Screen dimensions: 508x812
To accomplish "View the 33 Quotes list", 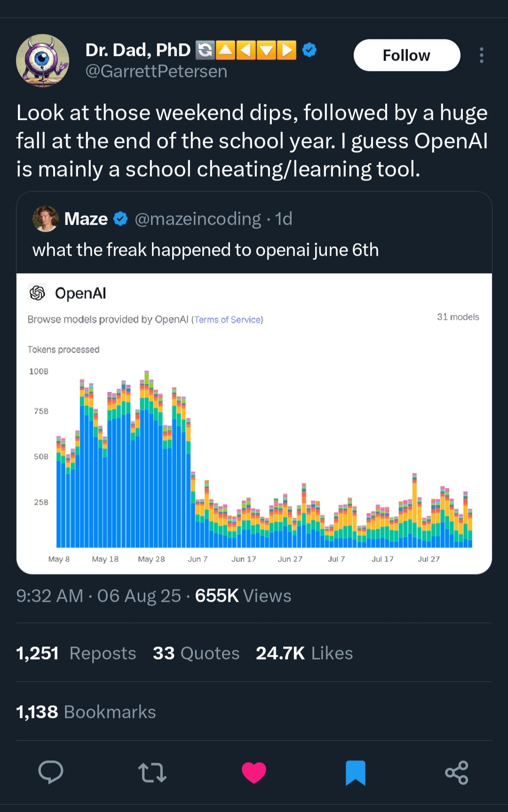I will click(x=196, y=653).
